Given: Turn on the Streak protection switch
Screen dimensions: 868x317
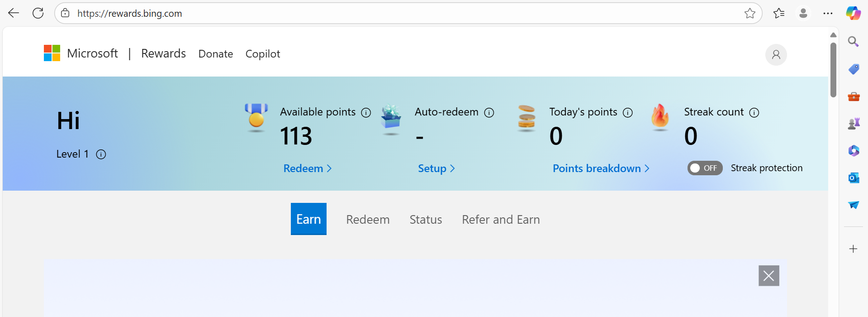Looking at the screenshot, I should 705,168.
